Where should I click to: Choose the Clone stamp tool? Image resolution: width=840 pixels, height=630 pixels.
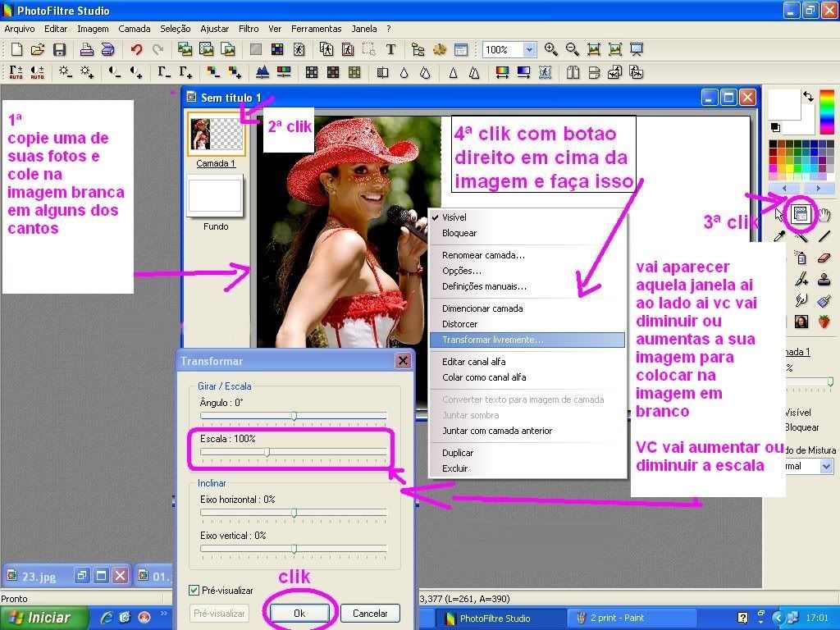pos(824,279)
